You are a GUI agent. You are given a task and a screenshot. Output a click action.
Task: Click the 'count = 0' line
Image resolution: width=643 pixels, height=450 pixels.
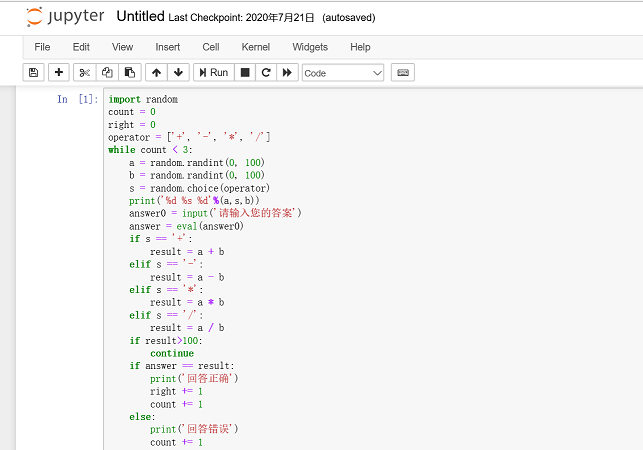[132, 112]
